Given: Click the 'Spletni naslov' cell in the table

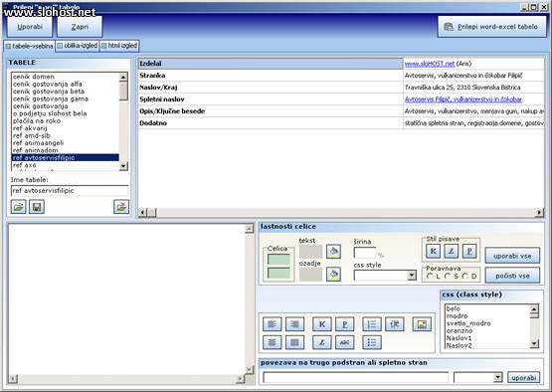Looking at the screenshot, I should [x=271, y=99].
